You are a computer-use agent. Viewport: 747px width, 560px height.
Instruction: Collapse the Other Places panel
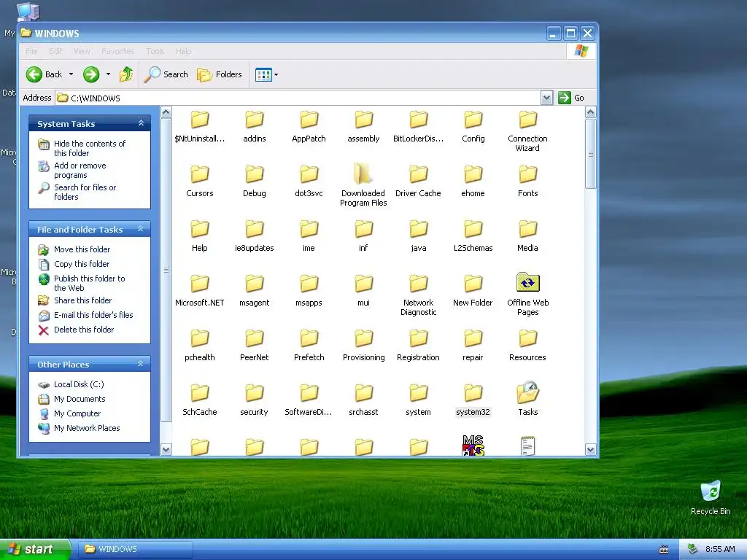[x=141, y=364]
